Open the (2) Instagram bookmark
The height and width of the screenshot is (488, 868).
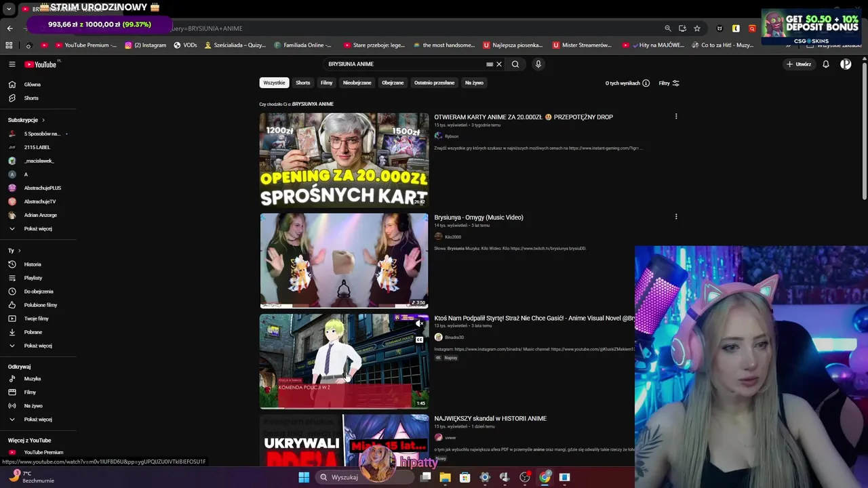coord(145,45)
